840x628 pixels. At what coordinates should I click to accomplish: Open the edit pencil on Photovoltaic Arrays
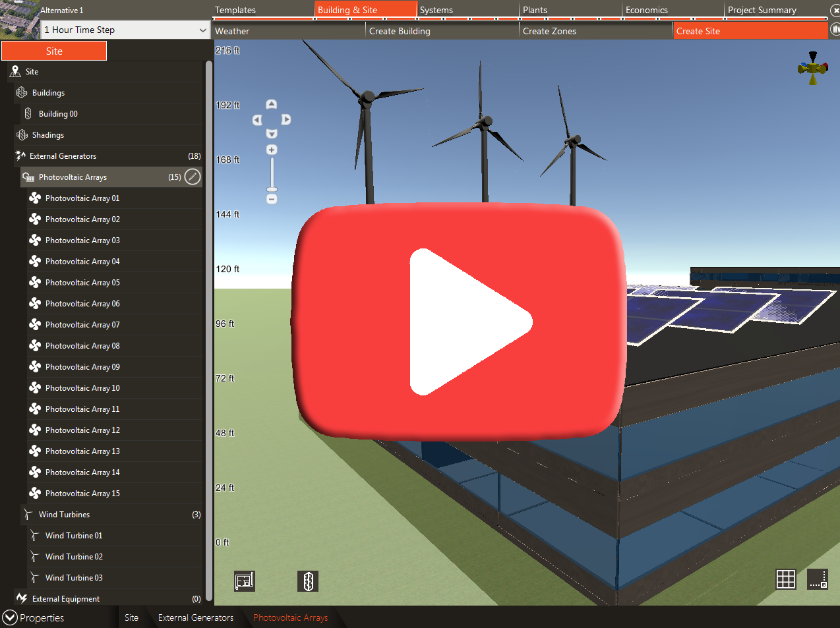pyautogui.click(x=192, y=177)
